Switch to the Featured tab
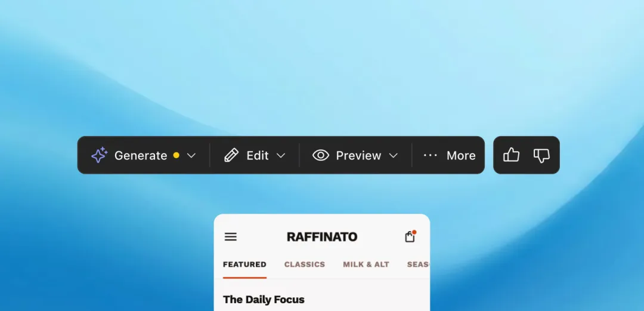Screen dimensions: 644x311 point(244,264)
